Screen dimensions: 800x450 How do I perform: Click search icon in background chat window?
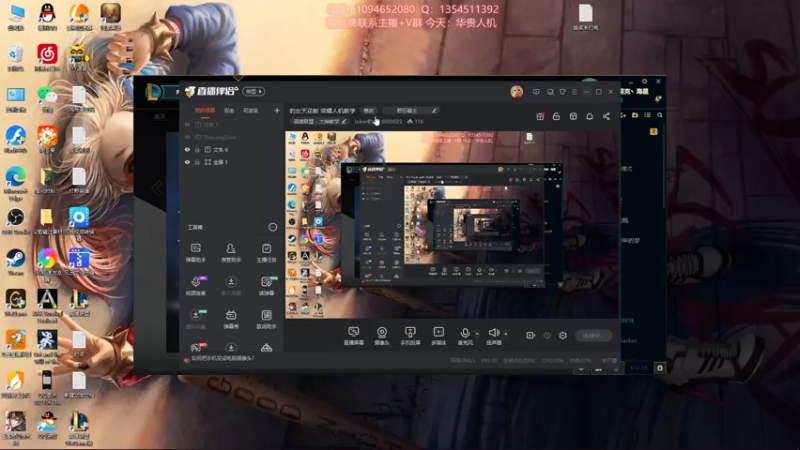pyautogui.click(x=660, y=115)
